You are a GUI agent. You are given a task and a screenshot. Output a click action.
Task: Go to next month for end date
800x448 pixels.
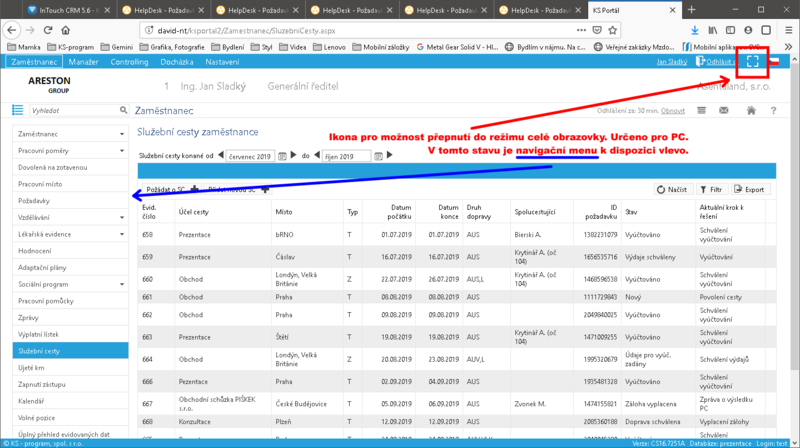pos(390,155)
